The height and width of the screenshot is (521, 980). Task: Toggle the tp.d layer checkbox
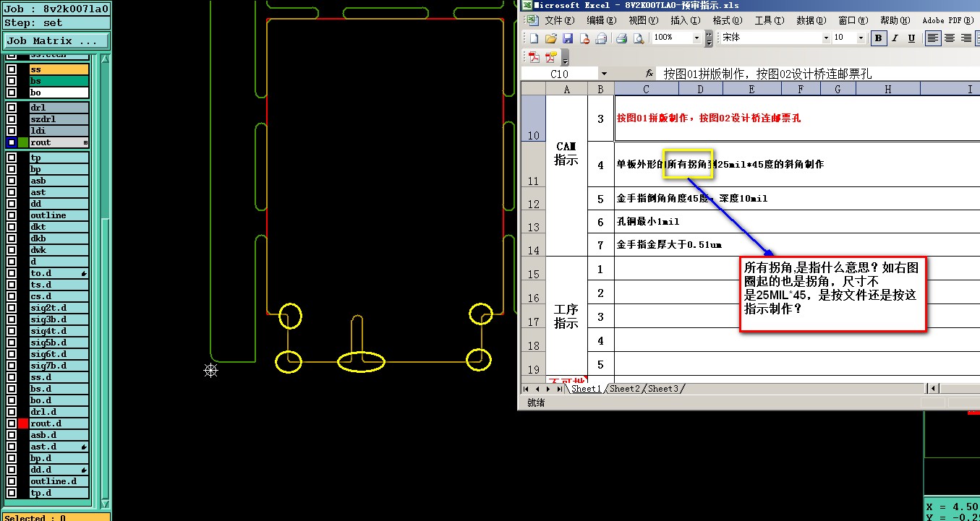[x=11, y=493]
